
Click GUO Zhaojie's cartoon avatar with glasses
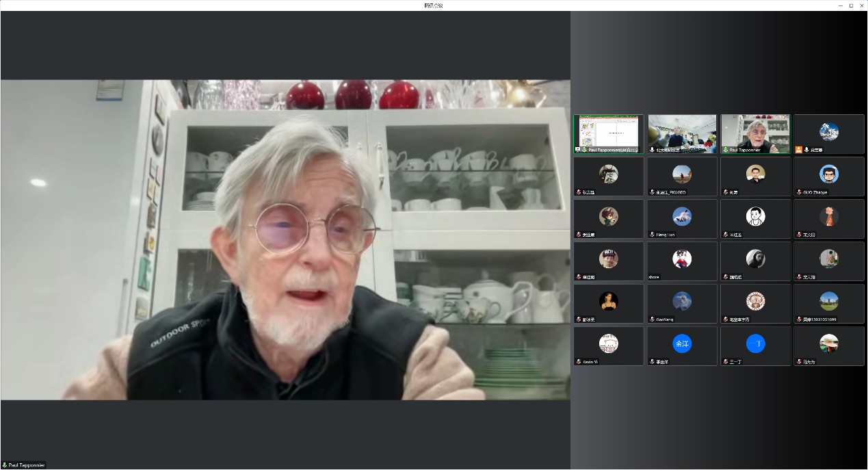click(x=828, y=174)
